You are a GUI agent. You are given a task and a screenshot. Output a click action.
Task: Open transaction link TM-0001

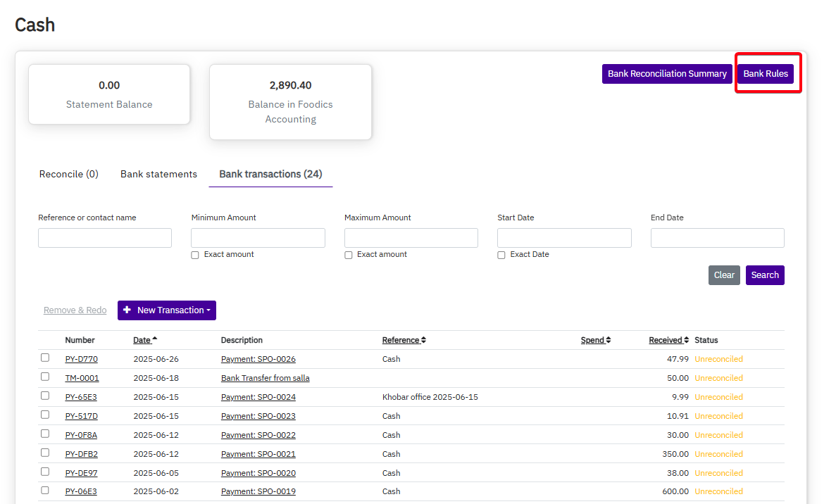pos(82,378)
